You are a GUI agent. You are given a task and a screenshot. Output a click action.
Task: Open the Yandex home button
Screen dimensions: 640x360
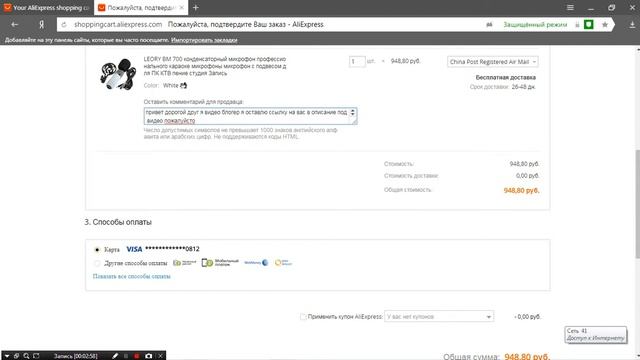click(41, 24)
